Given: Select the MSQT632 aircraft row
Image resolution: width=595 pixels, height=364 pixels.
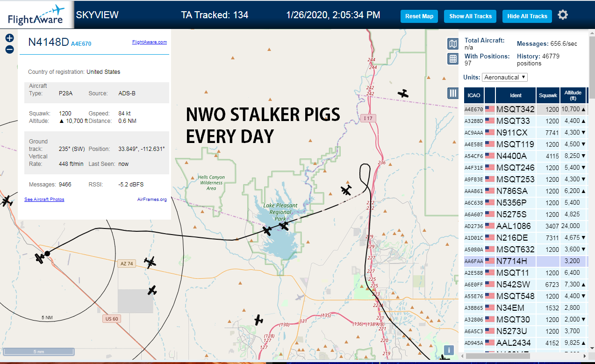Looking at the screenshot, I should pyautogui.click(x=526, y=250).
